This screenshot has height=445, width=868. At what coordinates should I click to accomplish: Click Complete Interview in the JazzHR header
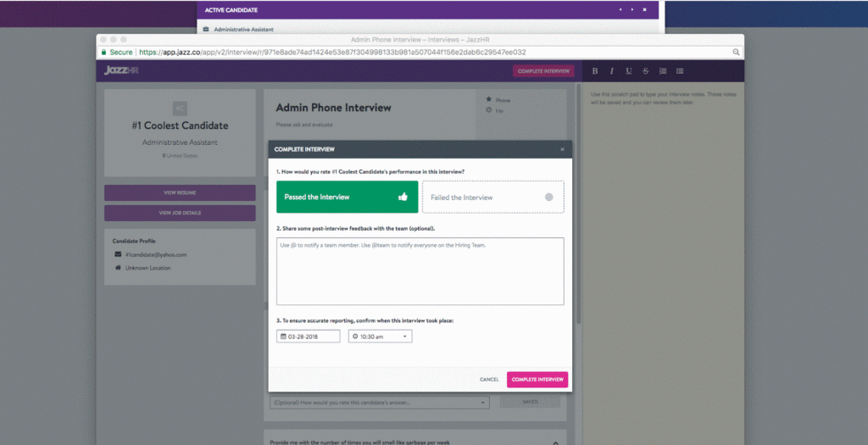click(543, 71)
